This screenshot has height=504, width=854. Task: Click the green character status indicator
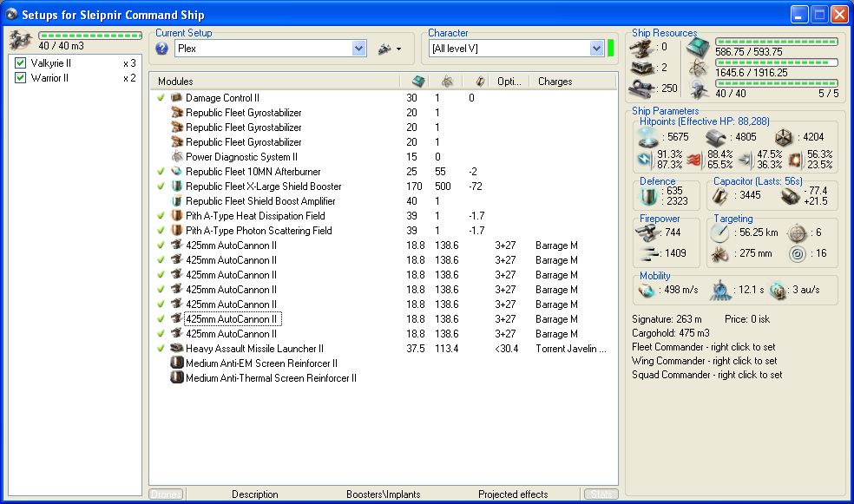[610, 48]
